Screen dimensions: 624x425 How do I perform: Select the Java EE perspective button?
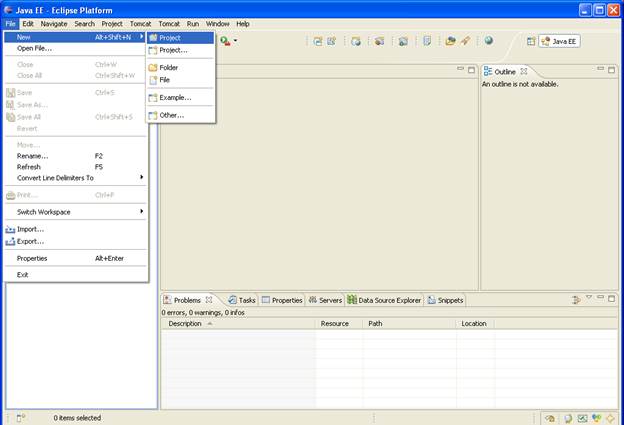(560, 41)
